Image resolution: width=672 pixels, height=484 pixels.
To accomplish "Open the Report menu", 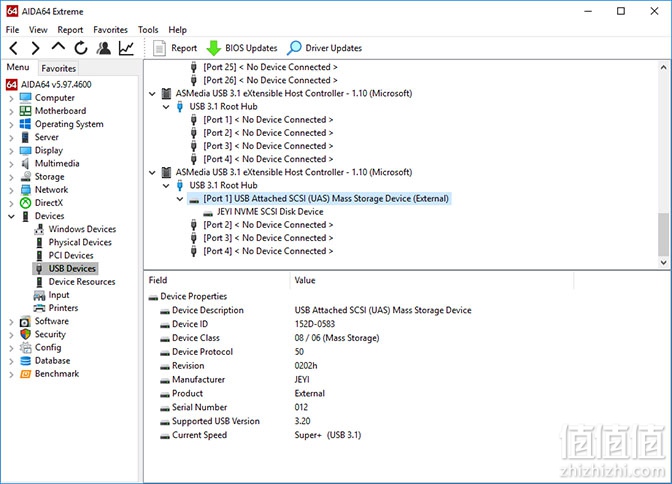I will (70, 30).
